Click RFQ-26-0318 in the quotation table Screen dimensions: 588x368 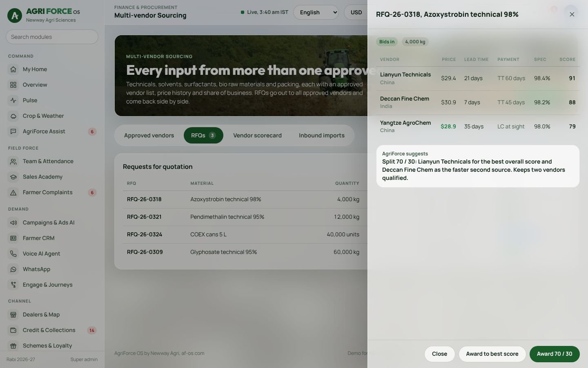point(144,200)
